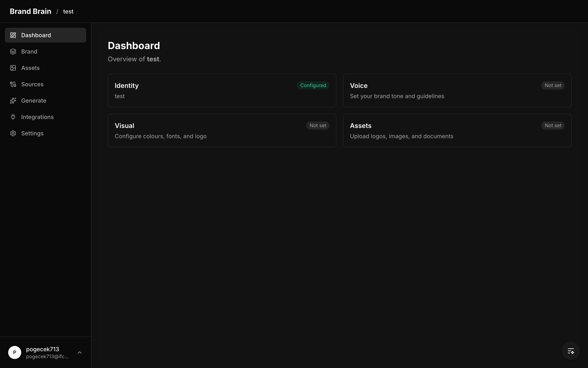This screenshot has height=368, width=588.
Task: Navigate to the Sources label
Action: [32, 84]
